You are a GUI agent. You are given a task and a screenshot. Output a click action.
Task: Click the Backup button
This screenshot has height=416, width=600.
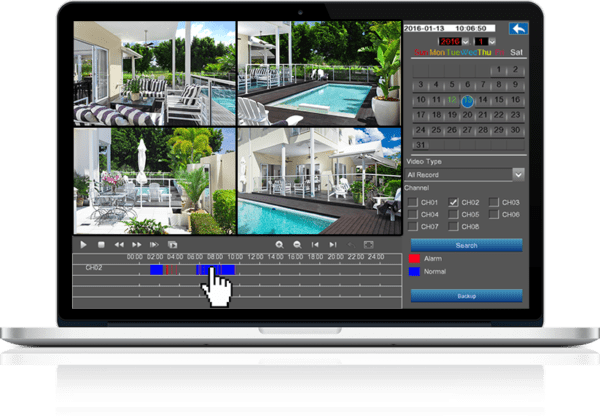point(466,295)
